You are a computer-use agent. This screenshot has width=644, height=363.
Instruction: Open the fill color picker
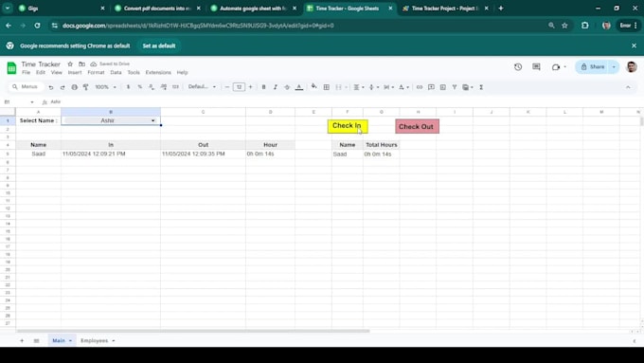pyautogui.click(x=313, y=86)
